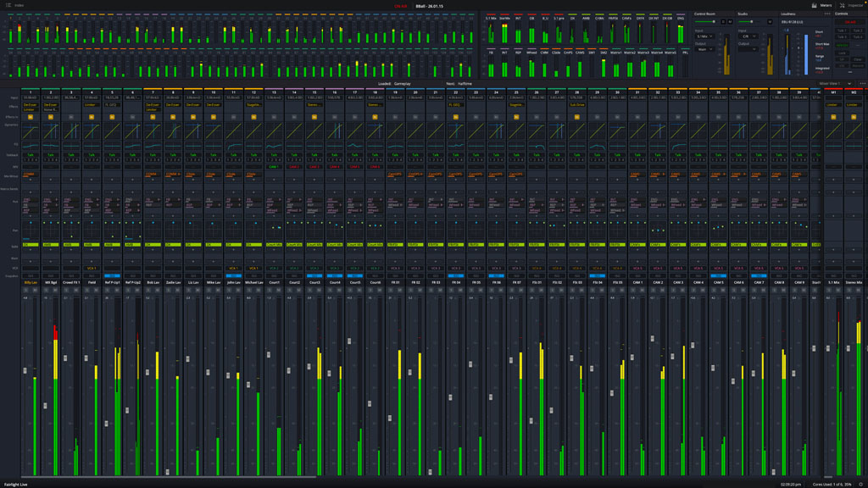Click the Billy Lav channel fader

coord(25,370)
